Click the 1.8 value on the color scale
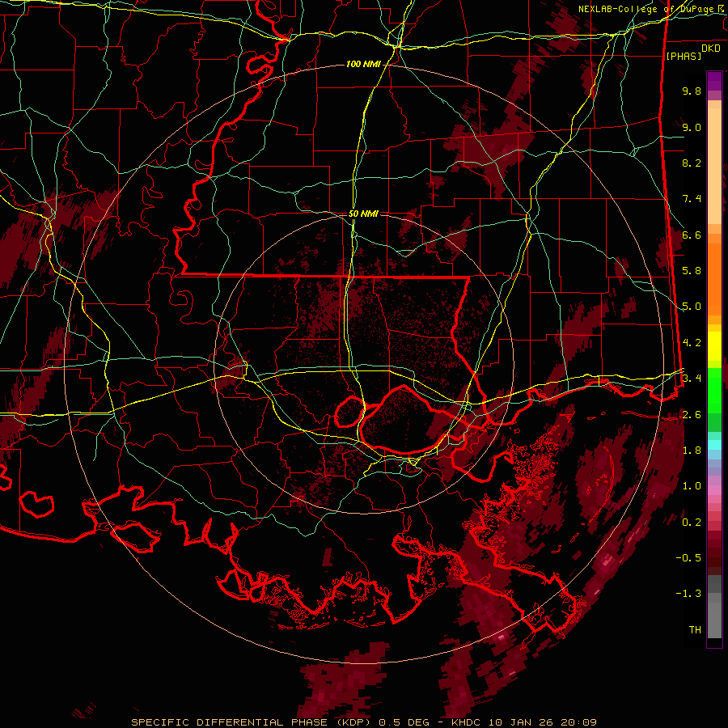Screen dimensions: 728x728 pos(692,451)
